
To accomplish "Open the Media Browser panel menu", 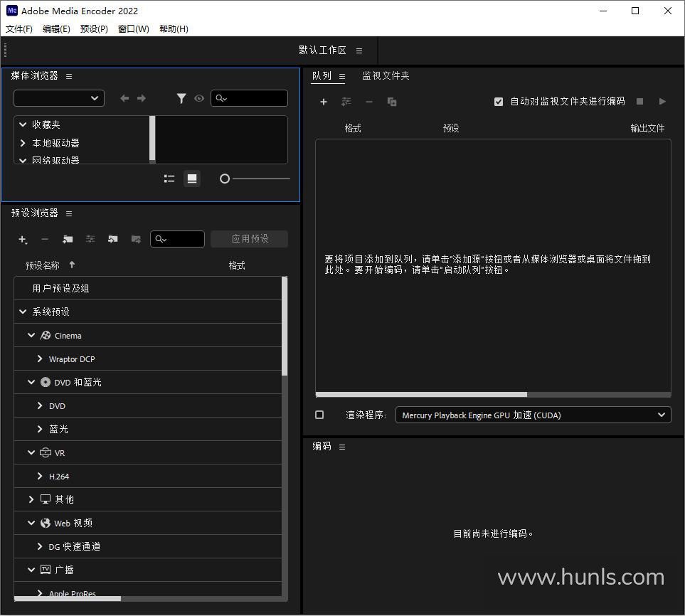I will [69, 76].
